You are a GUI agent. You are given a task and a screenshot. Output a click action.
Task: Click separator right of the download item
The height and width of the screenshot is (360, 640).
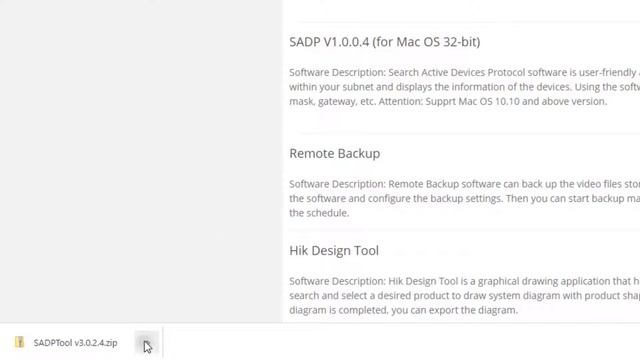(x=163, y=342)
